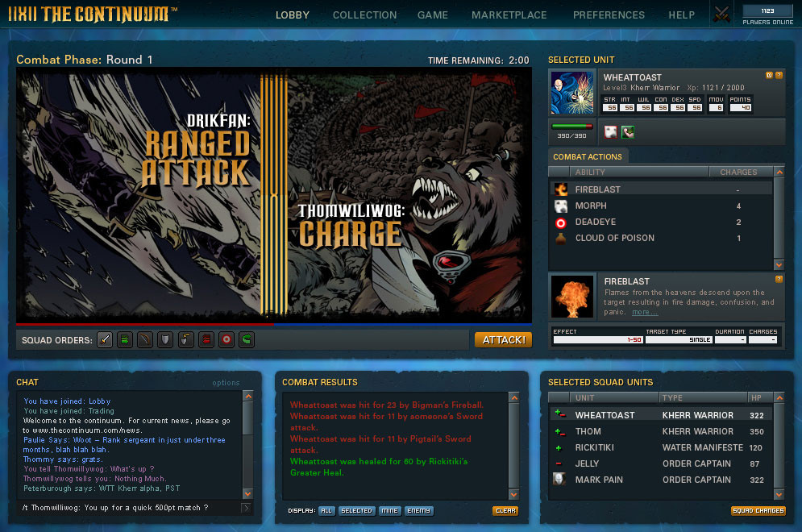Toggle the ALL combat results display filter
The height and width of the screenshot is (532, 802).
point(326,510)
